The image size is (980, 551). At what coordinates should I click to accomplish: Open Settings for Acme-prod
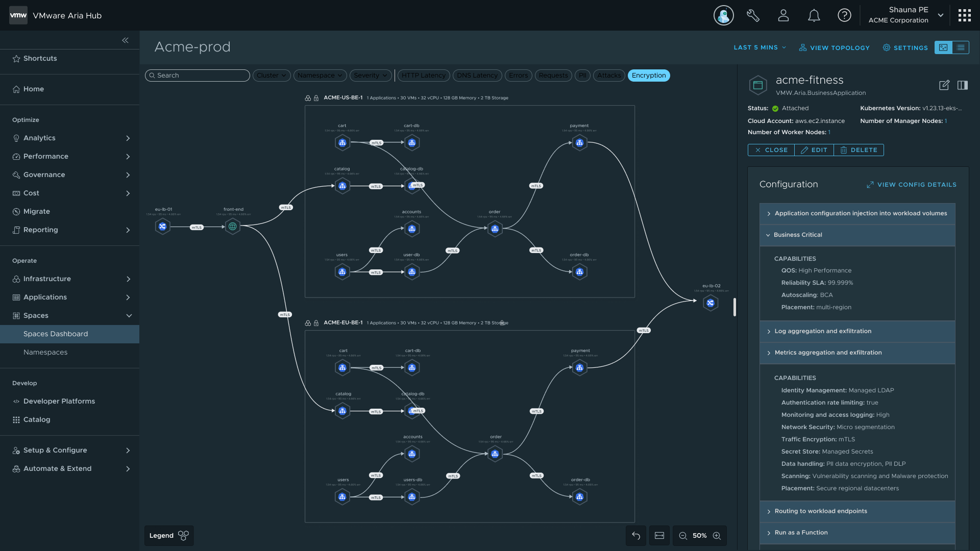(x=905, y=47)
